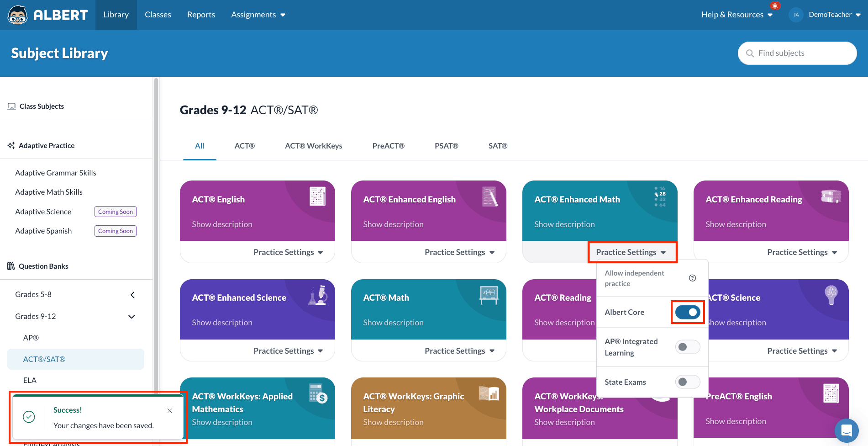This screenshot has width=868, height=446.
Task: Switch to the ACT® WorkKeys tab
Action: [314, 146]
